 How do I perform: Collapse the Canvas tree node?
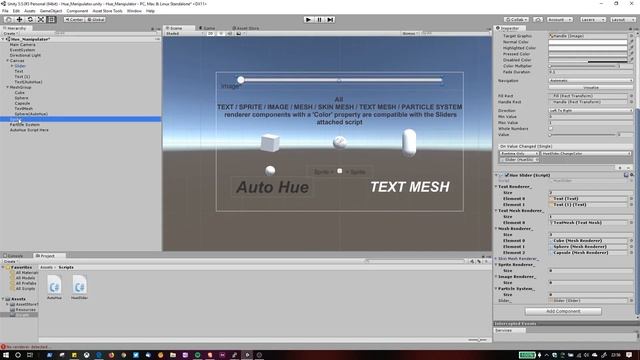pos(7,60)
